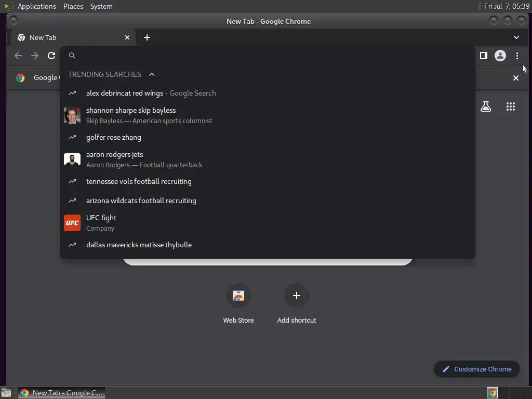Click the clock showing Fri Jul 7
This screenshot has width=532, height=399.
pyautogui.click(x=507, y=6)
